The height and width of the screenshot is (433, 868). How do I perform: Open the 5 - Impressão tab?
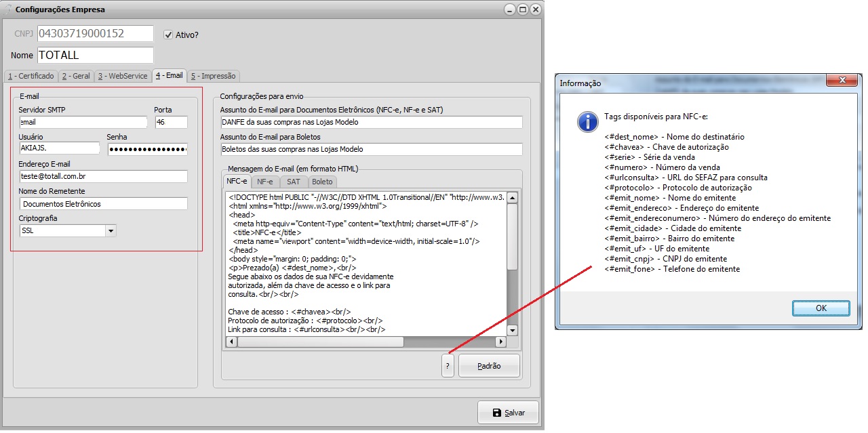point(213,76)
